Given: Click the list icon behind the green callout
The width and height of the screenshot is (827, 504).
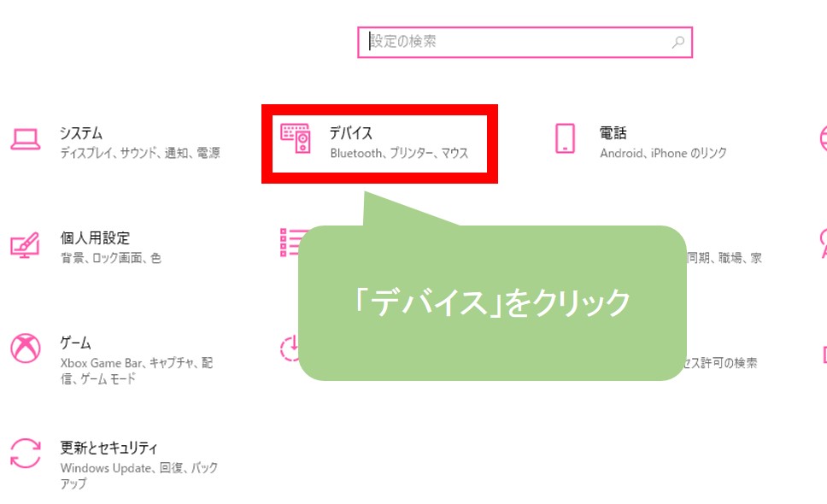Looking at the screenshot, I should (289, 243).
